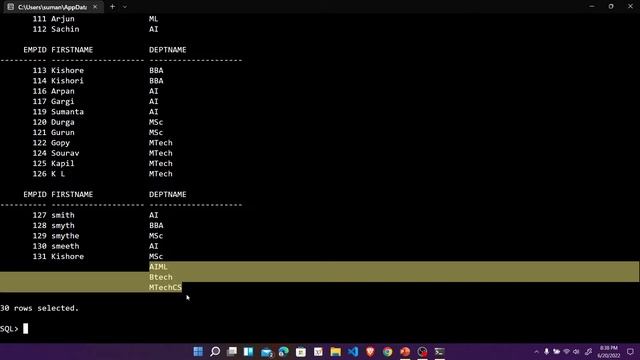Click the name smith in row 127
640x360 pixels.
pos(63,215)
